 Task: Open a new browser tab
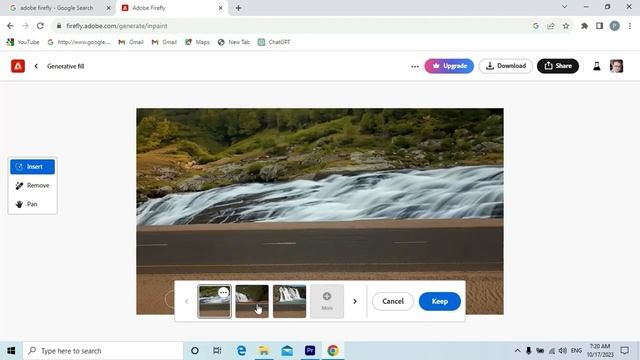238,8
